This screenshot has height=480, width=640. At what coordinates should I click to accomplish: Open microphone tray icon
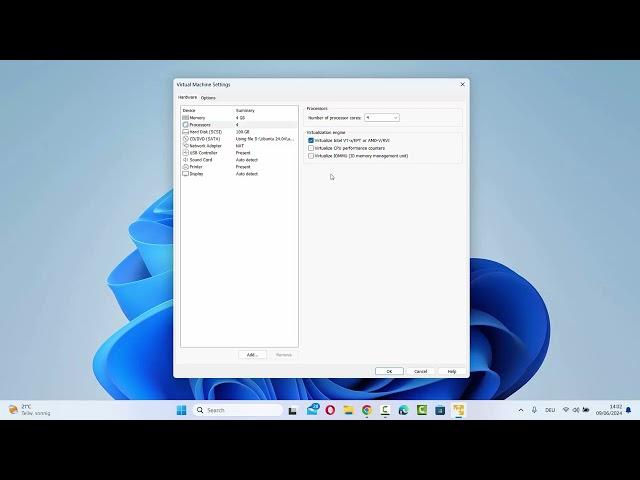point(534,410)
